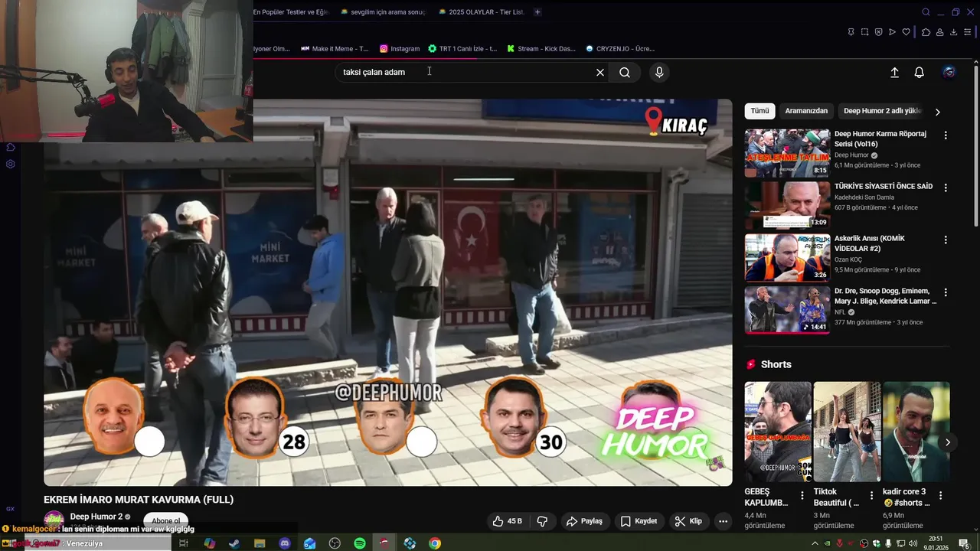Viewport: 980px width, 551px height.
Task: Advance Shorts shelf with the right arrow
Action: pyautogui.click(x=948, y=442)
